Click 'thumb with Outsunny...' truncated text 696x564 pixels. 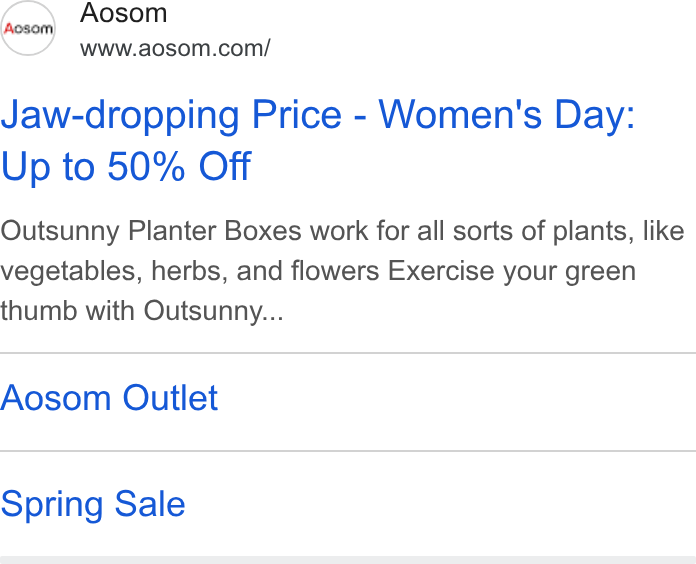[142, 310]
